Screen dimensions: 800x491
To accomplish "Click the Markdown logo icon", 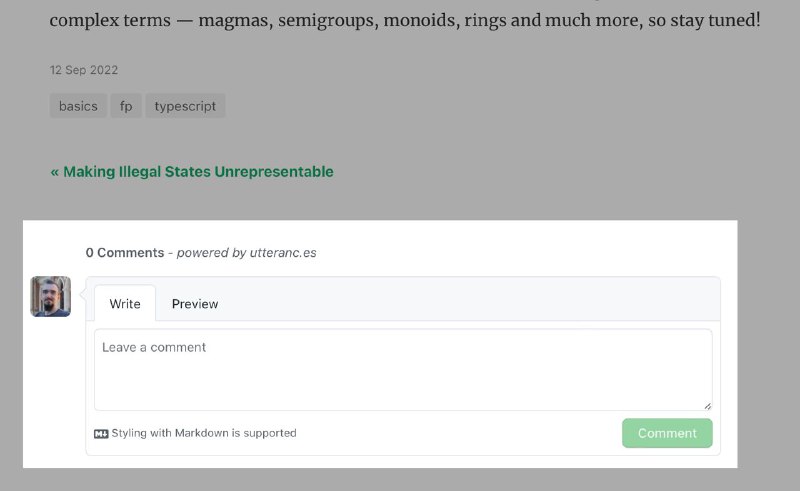I will pos(101,434).
